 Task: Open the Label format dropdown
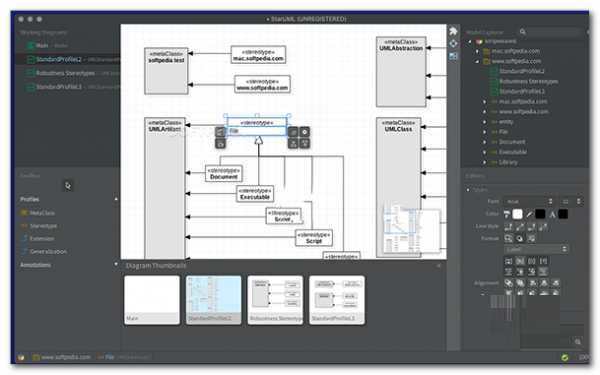[536, 249]
